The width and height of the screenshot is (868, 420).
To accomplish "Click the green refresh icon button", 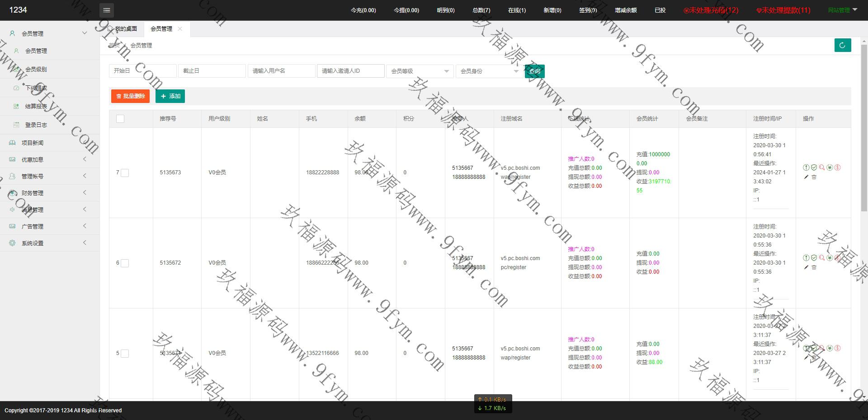I will pos(842,45).
